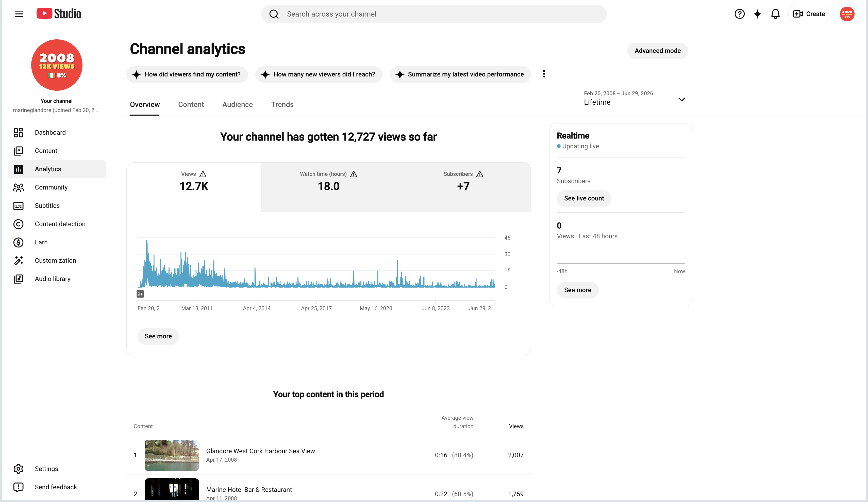Click See more under the views chart
This screenshot has width=868, height=502.
coord(158,336)
